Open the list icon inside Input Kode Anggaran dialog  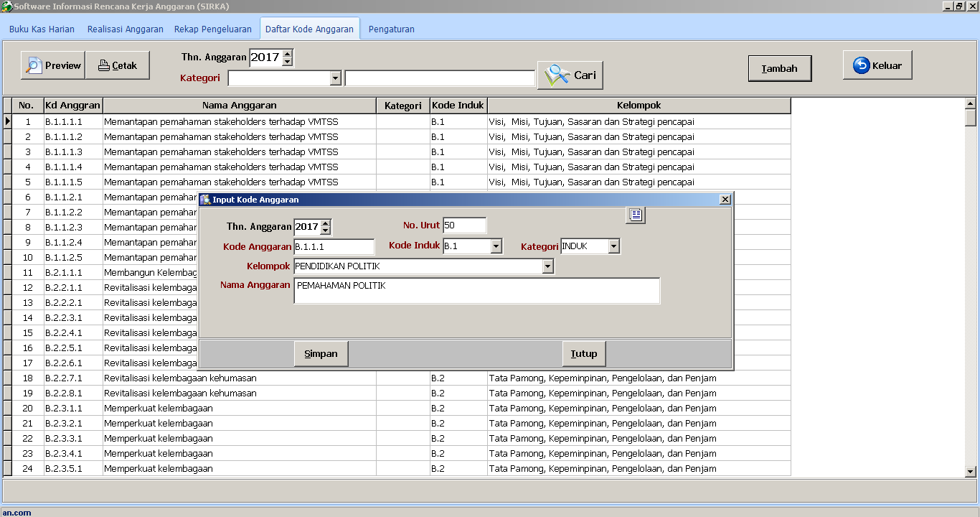click(634, 215)
